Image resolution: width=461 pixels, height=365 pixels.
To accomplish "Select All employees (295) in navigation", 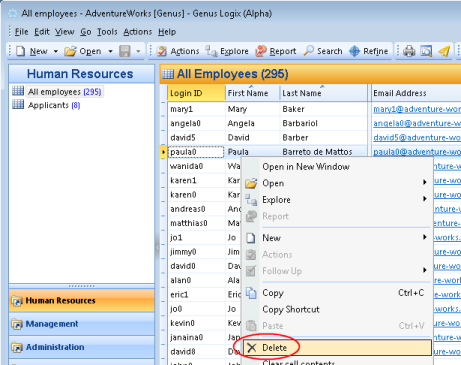I will [65, 92].
